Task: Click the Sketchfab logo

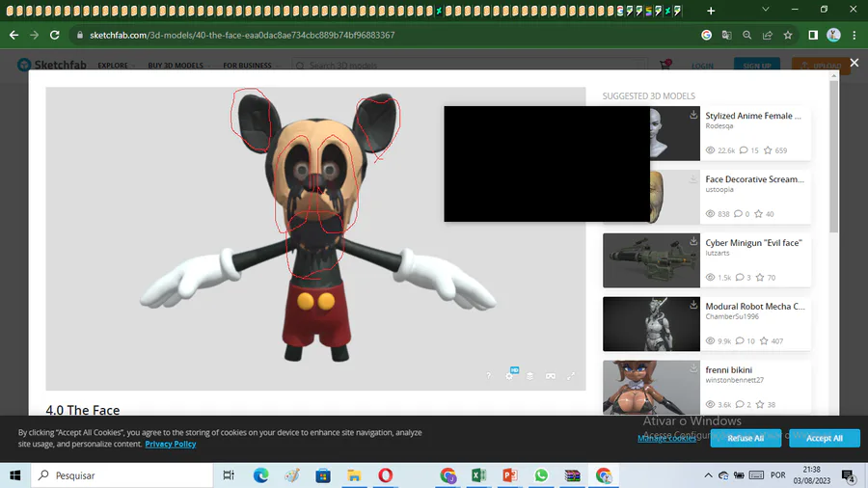Action: (52, 65)
